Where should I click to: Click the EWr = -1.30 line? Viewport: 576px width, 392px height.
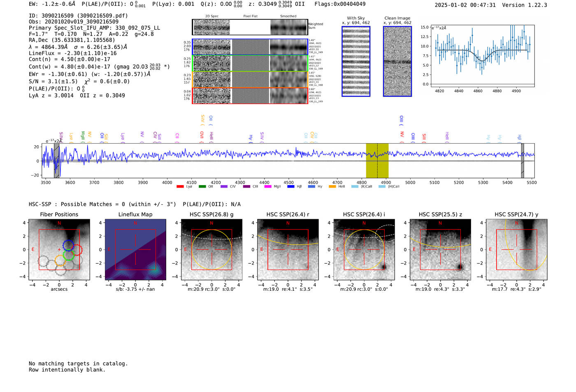click(89, 74)
